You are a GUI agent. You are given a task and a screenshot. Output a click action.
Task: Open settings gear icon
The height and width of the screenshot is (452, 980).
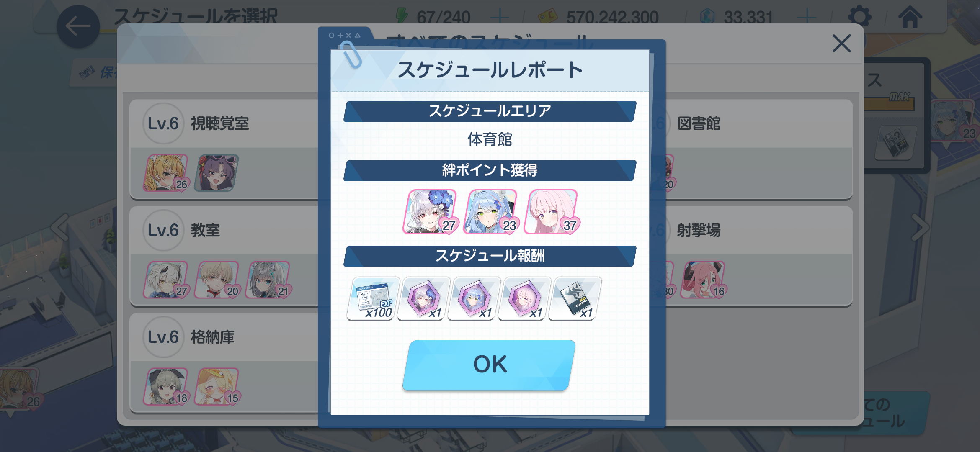(x=859, y=17)
